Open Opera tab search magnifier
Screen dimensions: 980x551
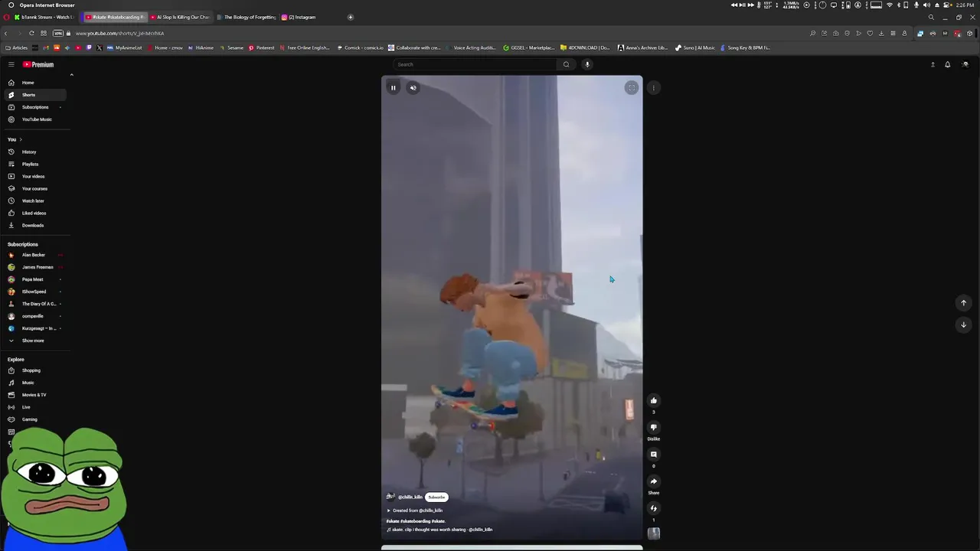point(931,17)
